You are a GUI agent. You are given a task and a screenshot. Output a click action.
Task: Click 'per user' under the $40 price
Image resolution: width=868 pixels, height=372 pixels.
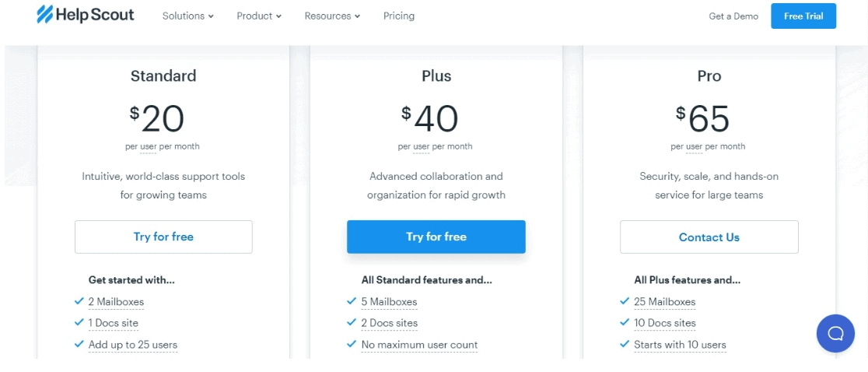pos(414,146)
